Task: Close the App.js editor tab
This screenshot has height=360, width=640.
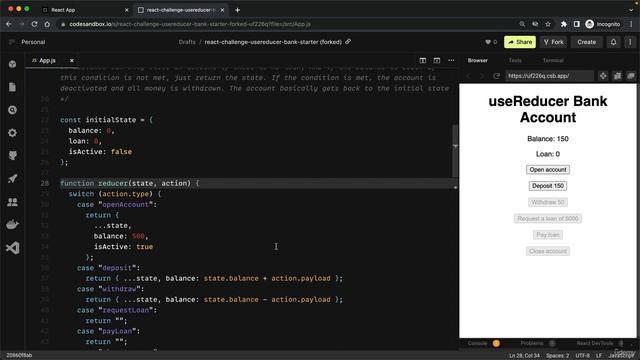Action: tap(72, 60)
